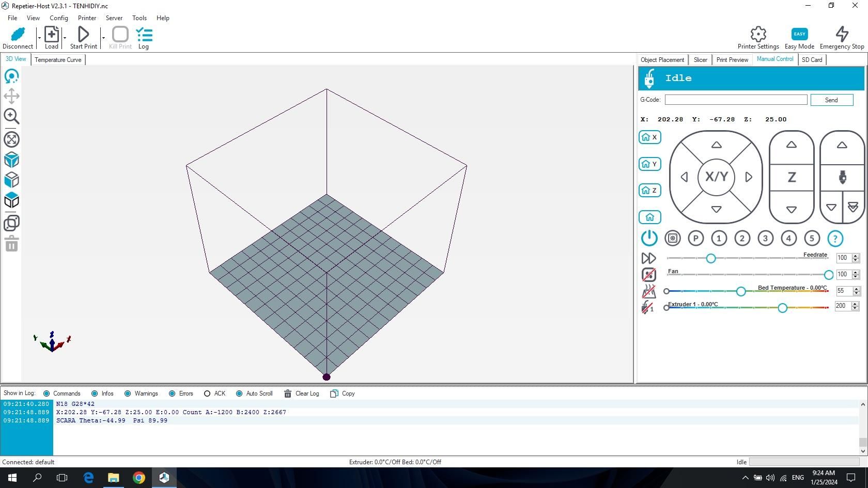Click the Bed Temperature slider handle

741,292
